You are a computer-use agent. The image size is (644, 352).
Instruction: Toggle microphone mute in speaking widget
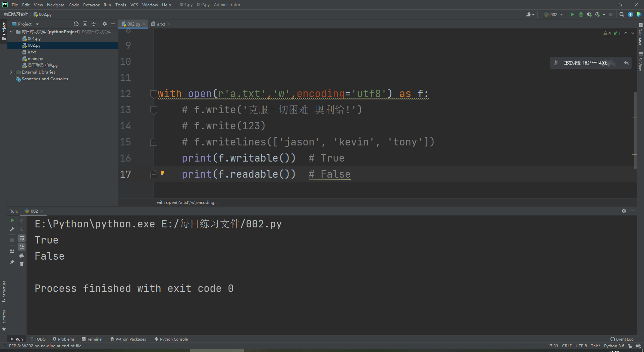(x=556, y=63)
